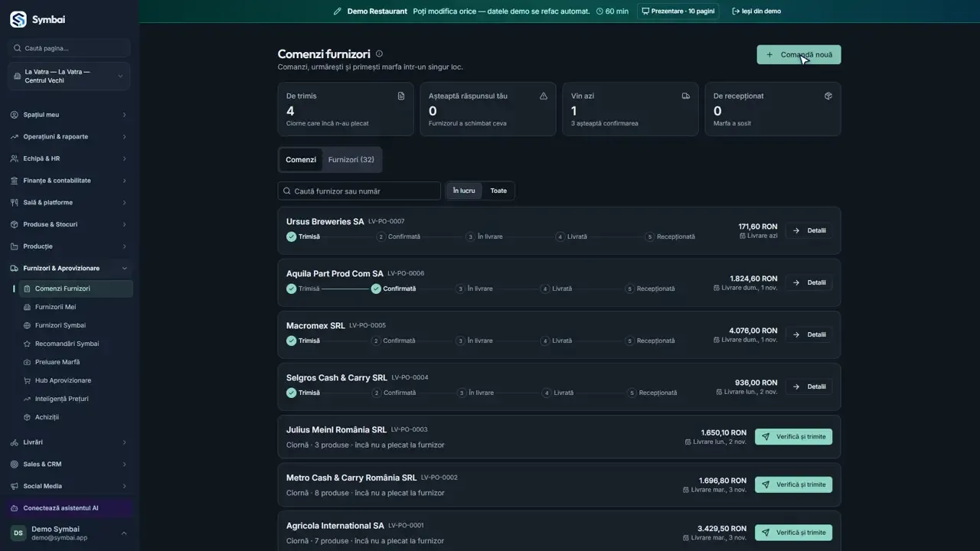
Task: Open Detalii for Macromex SRL order
Action: point(808,334)
